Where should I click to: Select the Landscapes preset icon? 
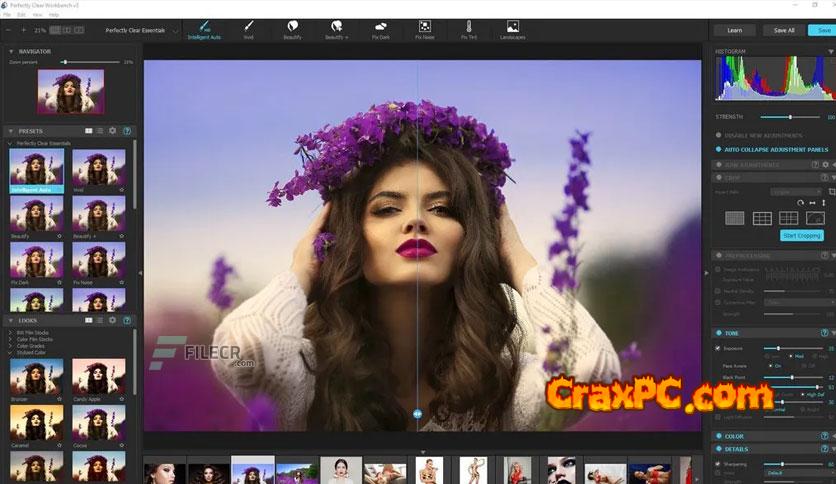(512, 28)
